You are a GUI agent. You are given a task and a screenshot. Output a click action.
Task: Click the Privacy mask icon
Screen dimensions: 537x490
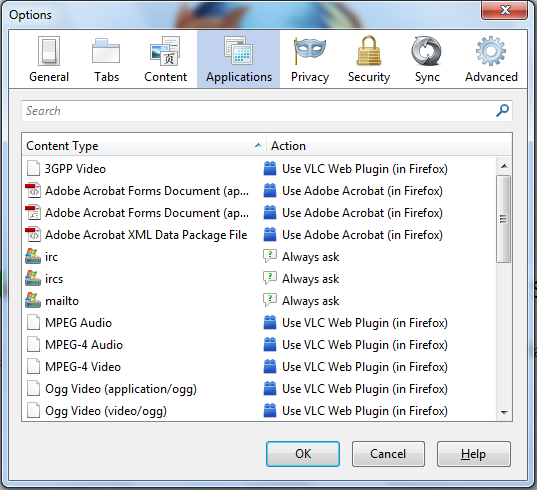tap(310, 51)
